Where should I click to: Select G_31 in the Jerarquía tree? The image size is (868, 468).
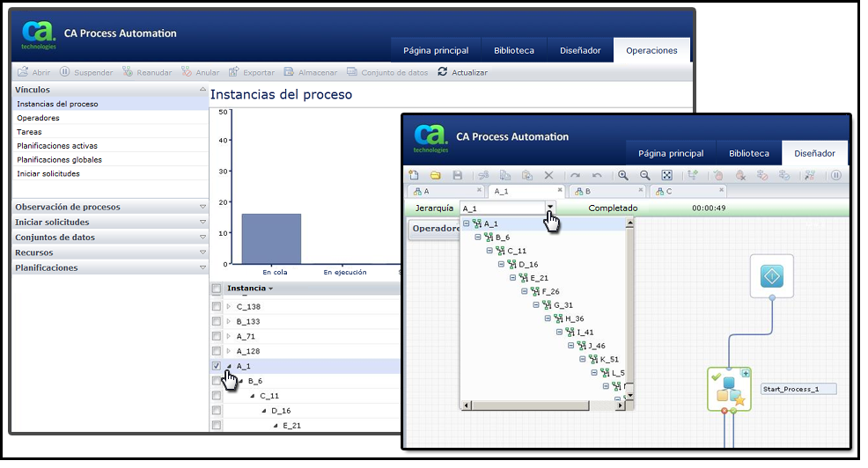(563, 304)
